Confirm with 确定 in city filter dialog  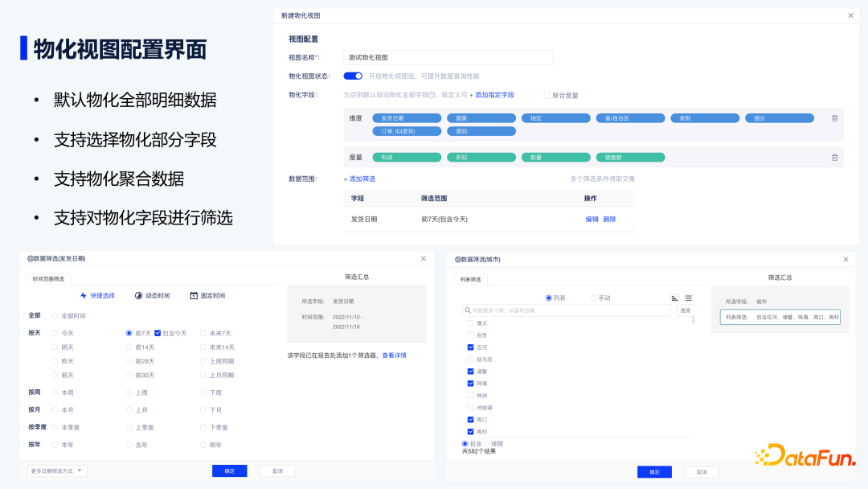pos(654,472)
